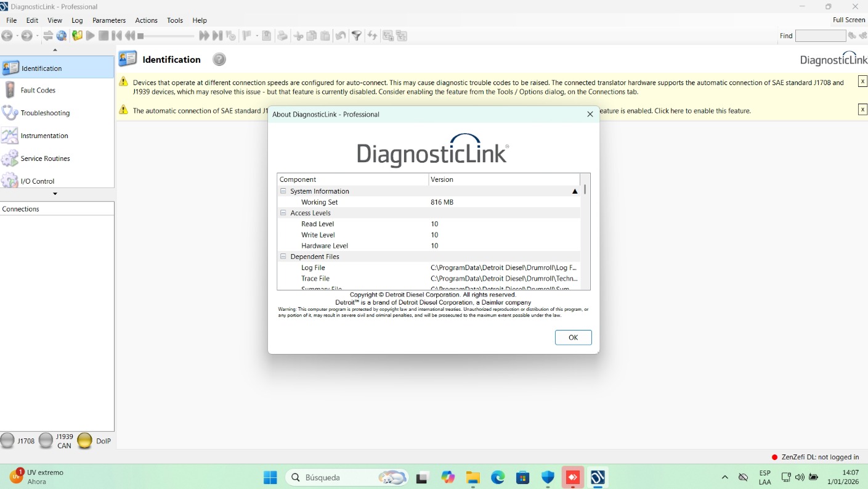Open the Fault Codes traffic light icon
The image size is (868, 489).
pos(10,90)
